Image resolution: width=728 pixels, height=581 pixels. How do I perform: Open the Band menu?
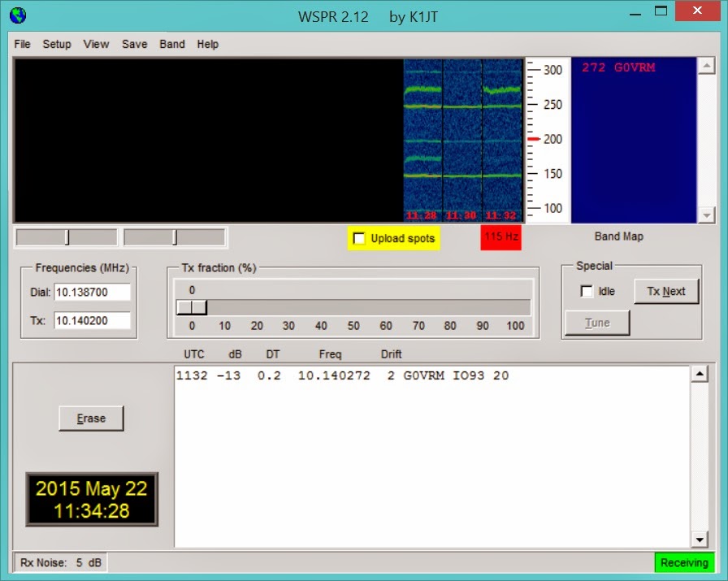coord(171,44)
